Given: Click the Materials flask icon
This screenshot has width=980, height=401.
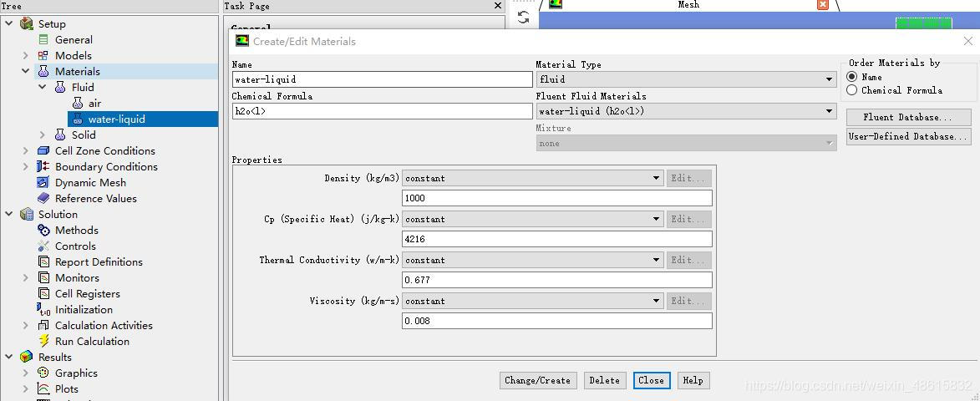Looking at the screenshot, I should [x=44, y=71].
